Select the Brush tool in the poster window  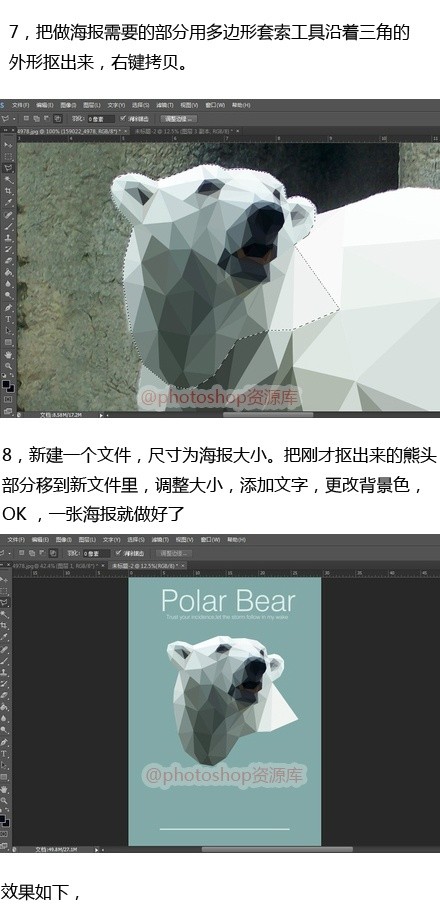5,660
